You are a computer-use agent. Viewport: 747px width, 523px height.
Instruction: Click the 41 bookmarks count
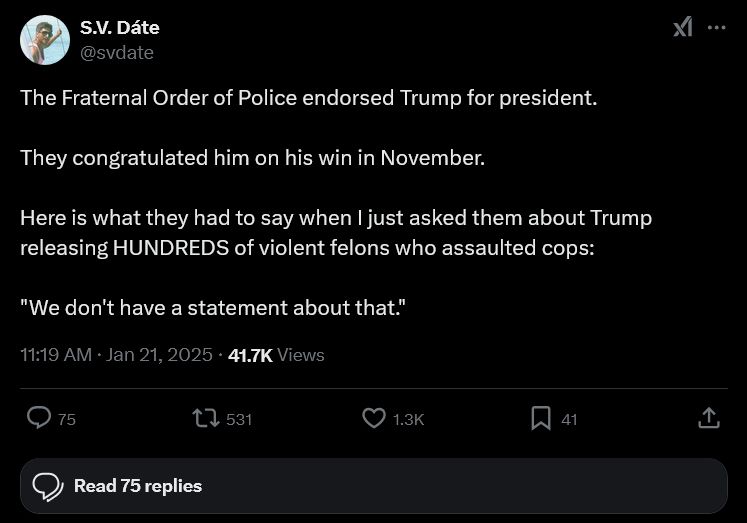click(569, 420)
